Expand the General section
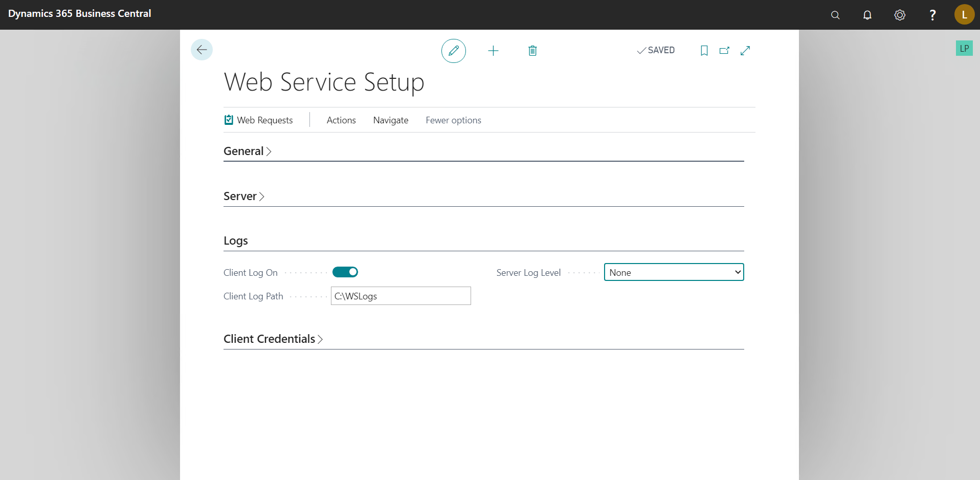Image resolution: width=980 pixels, height=480 pixels. (248, 151)
